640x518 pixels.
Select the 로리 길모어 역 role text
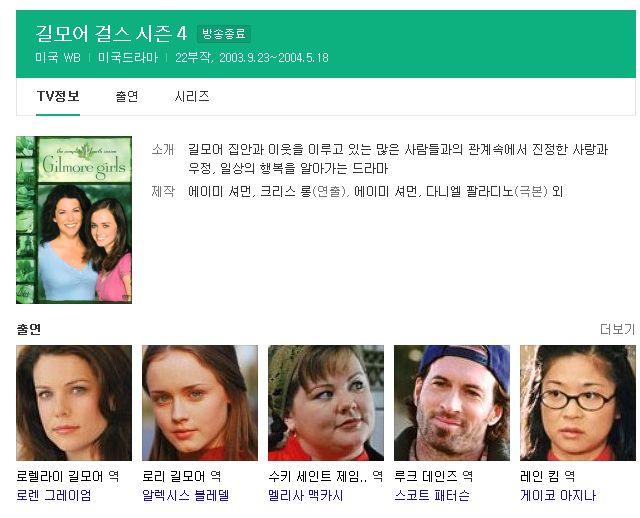tap(182, 476)
